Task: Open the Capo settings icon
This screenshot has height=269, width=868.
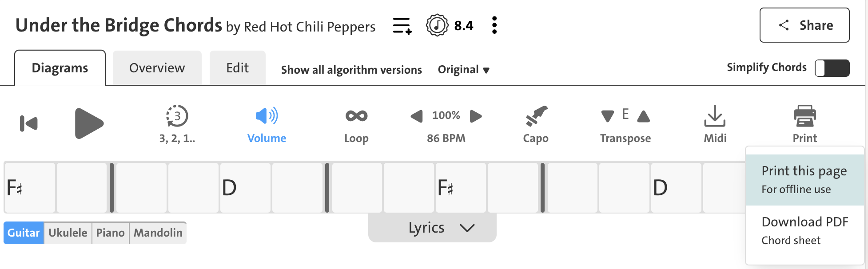Action: click(535, 116)
